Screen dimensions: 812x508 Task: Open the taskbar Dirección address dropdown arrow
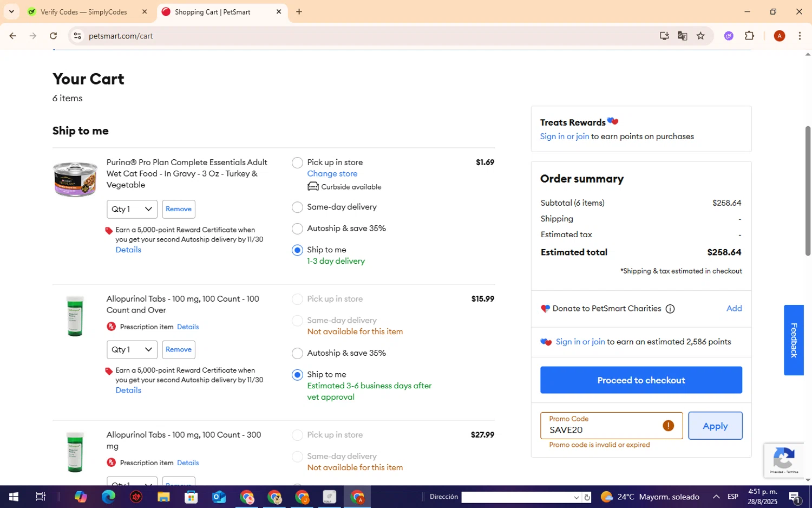[576, 497]
